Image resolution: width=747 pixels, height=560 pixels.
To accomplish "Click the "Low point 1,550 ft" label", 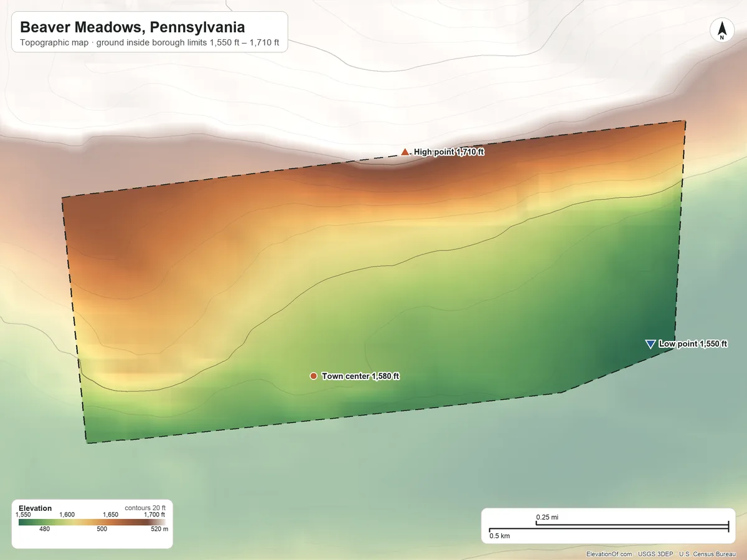I will point(693,344).
